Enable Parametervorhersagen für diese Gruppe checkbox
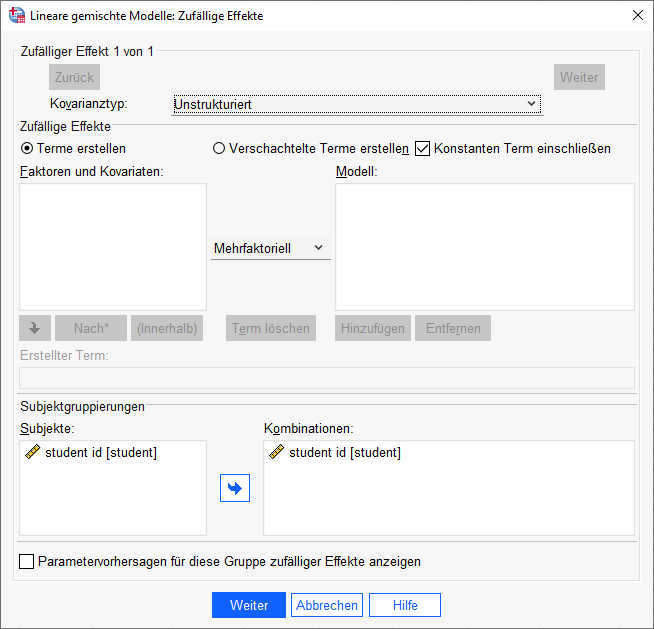Viewport: 654px width, 629px height. pos(26,561)
